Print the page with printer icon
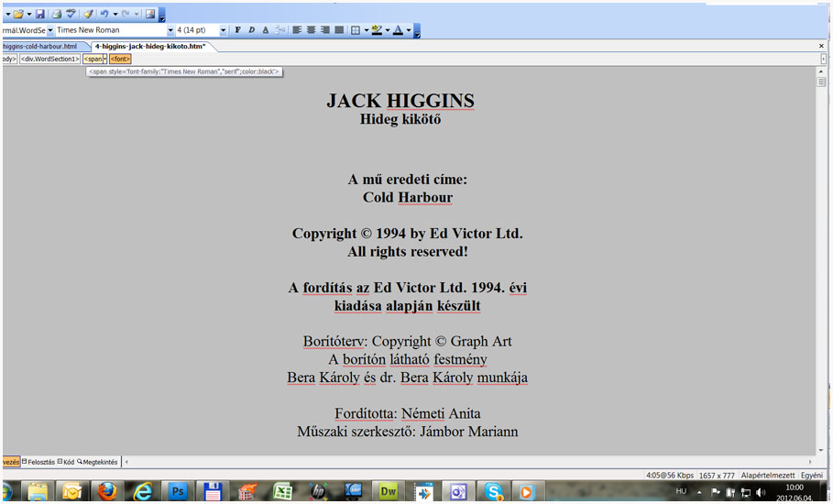The width and height of the screenshot is (833, 504). pyautogui.click(x=57, y=15)
